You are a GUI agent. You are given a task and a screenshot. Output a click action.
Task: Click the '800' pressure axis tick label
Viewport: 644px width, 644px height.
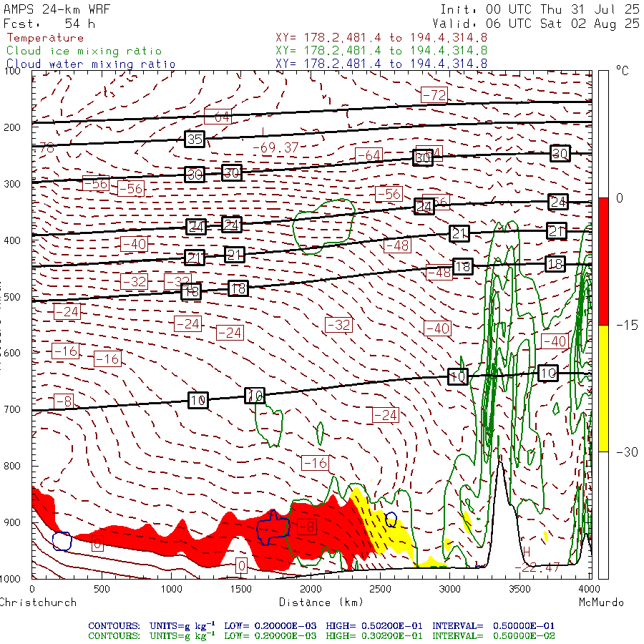point(12,466)
